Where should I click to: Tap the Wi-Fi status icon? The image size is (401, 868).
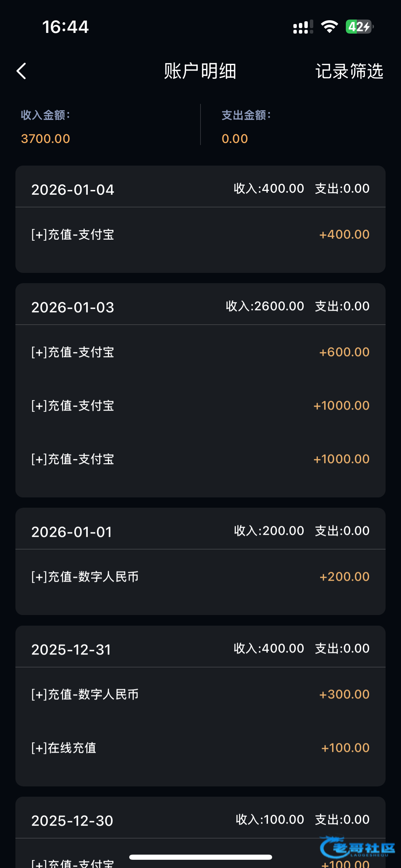pyautogui.click(x=329, y=27)
